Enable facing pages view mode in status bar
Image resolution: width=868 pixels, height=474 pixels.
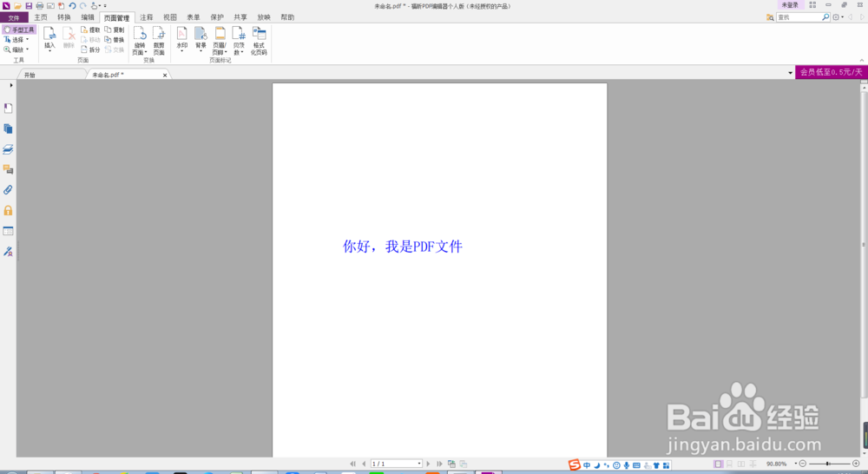click(741, 464)
